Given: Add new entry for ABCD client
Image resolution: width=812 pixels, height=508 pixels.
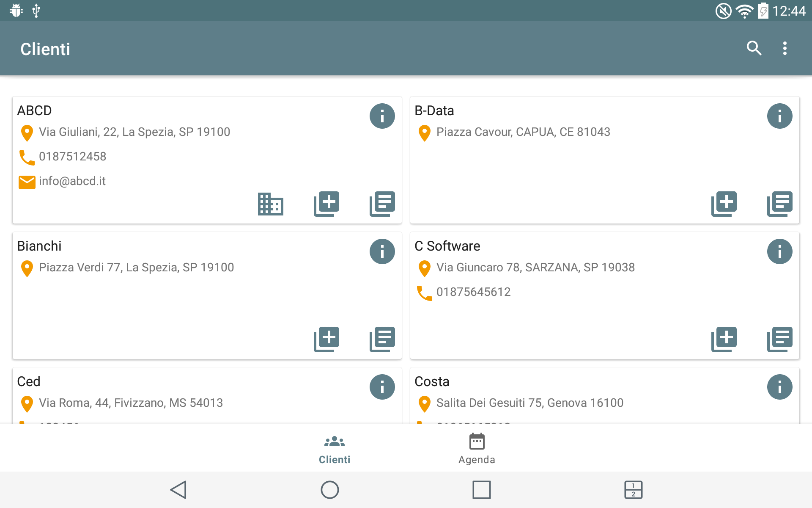Looking at the screenshot, I should pyautogui.click(x=326, y=204).
